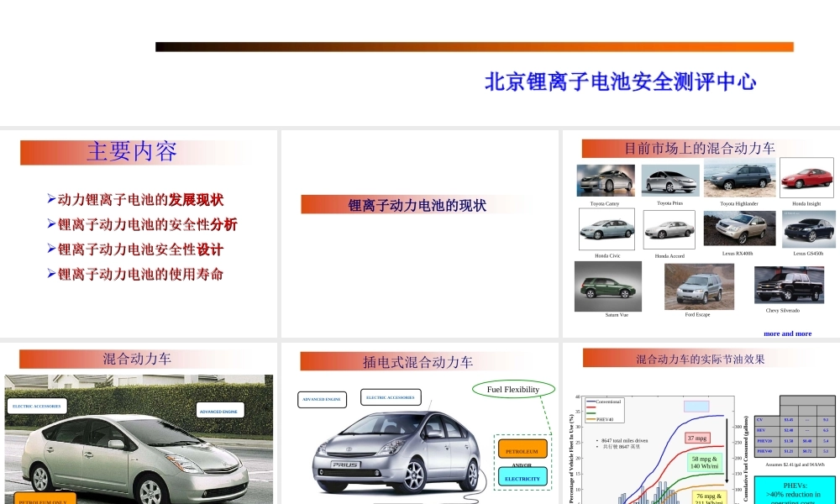Click the "more and more" text
Image resolution: width=840 pixels, height=504 pixels.
pyautogui.click(x=788, y=333)
